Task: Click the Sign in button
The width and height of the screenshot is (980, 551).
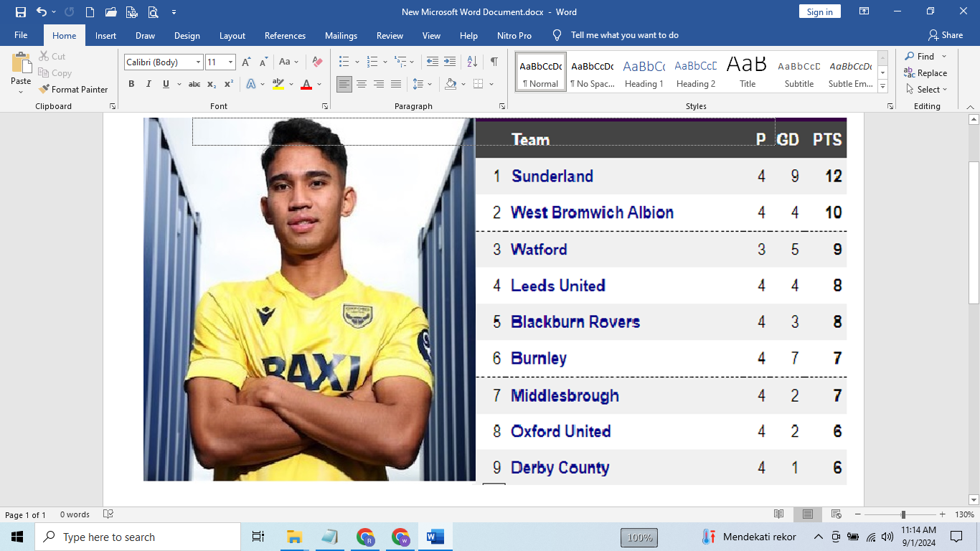Action: (819, 11)
